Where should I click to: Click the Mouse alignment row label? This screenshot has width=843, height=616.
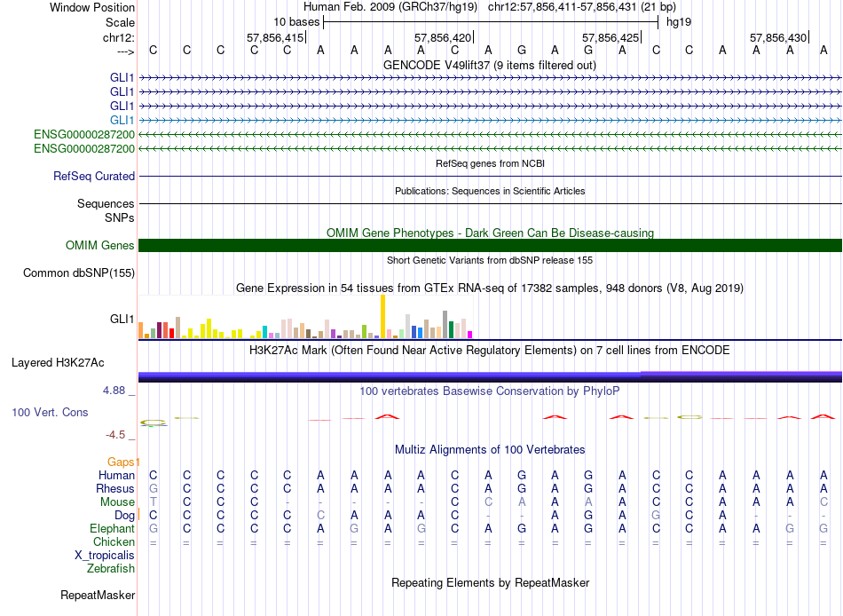(117, 502)
